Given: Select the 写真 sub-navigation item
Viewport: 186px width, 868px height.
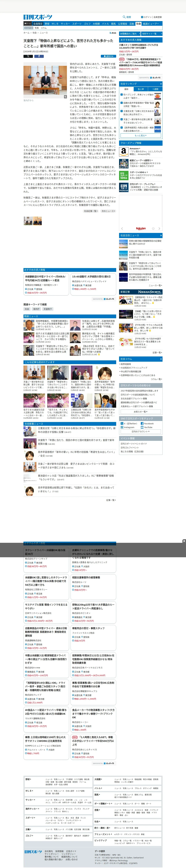Looking at the screenshot, I should point(37,28).
